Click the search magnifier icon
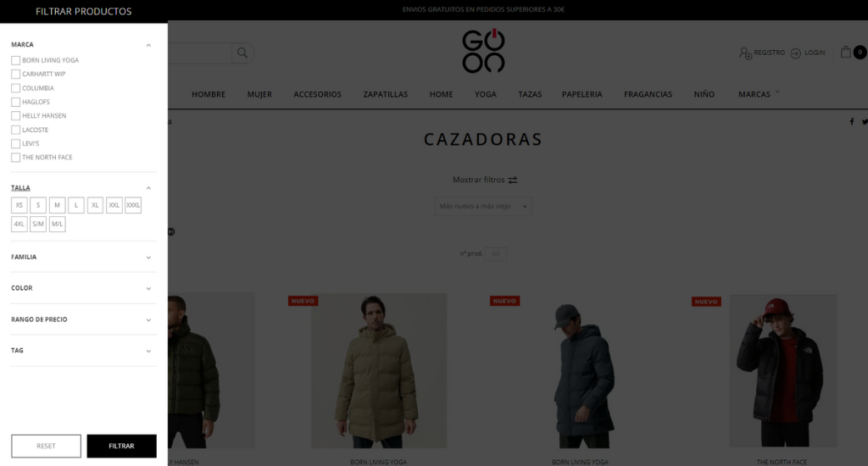 tap(242, 53)
